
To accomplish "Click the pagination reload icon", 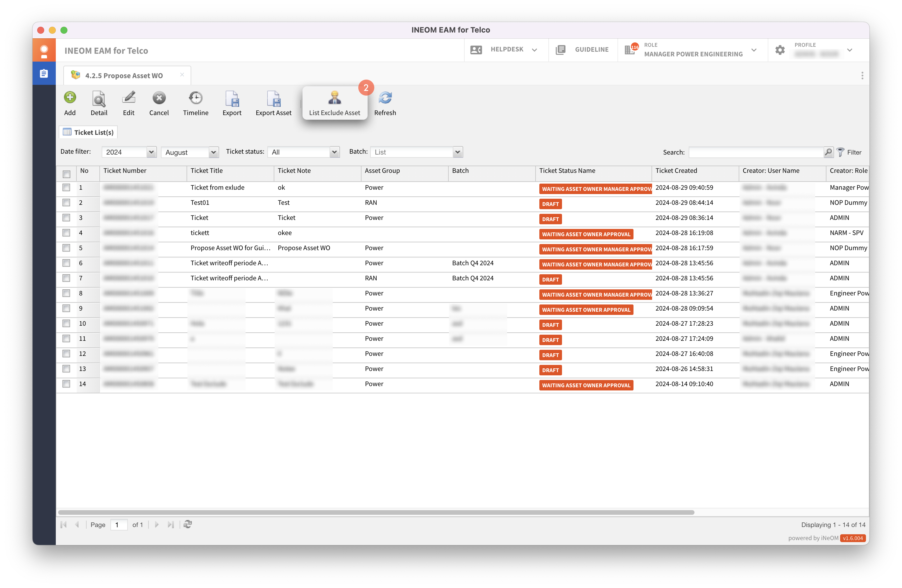I will [188, 524].
